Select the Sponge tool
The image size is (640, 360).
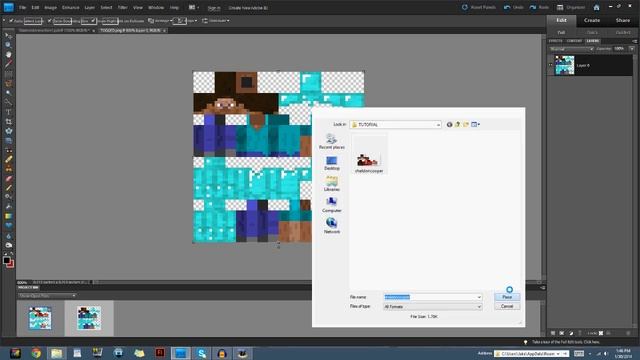coord(8,245)
